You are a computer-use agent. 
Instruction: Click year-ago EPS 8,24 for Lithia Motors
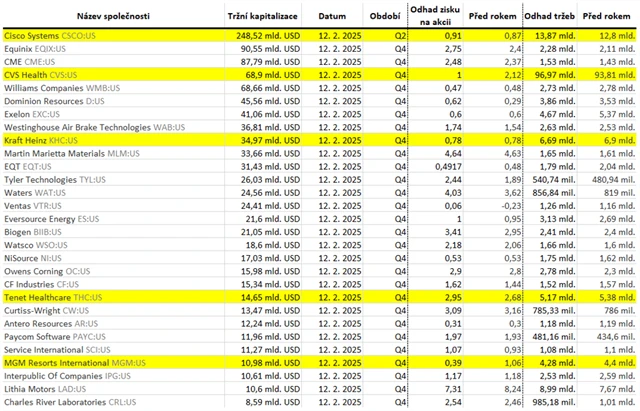(513, 389)
